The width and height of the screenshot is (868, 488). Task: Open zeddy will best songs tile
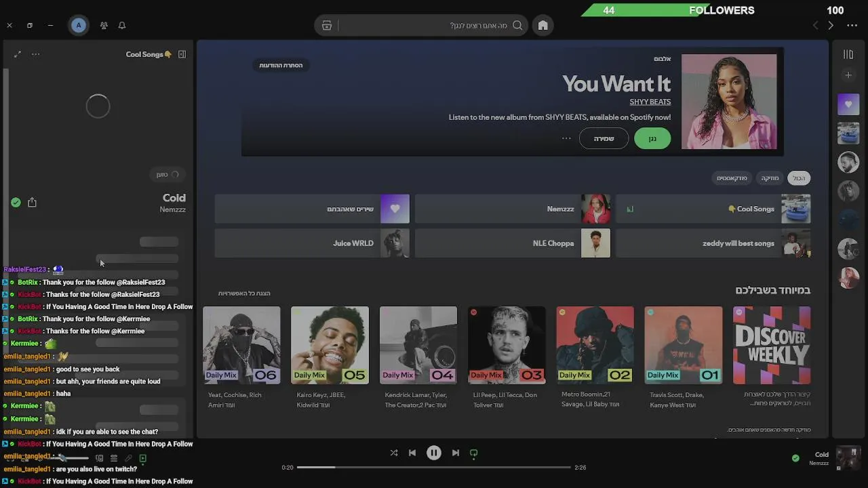click(713, 243)
